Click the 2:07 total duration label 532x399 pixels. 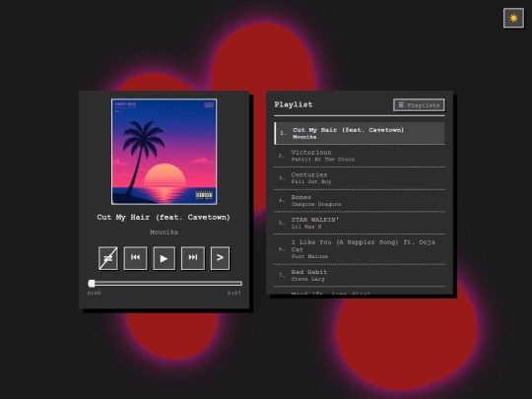tap(234, 293)
